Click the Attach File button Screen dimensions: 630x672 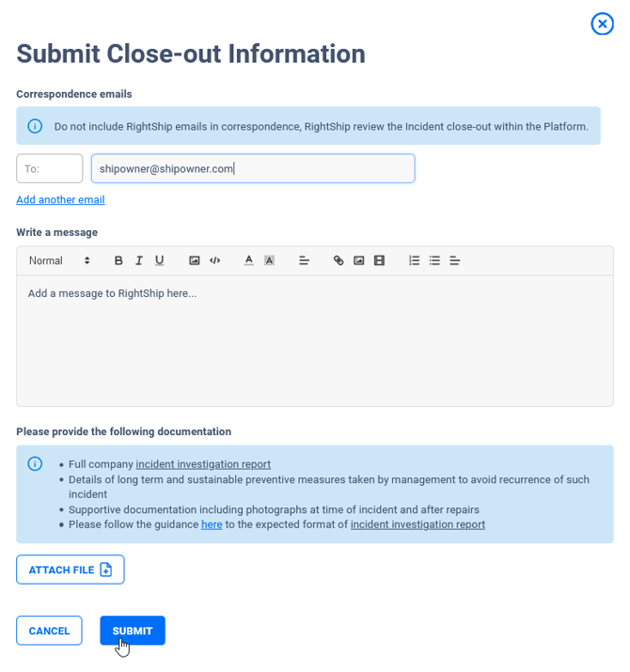click(x=71, y=570)
